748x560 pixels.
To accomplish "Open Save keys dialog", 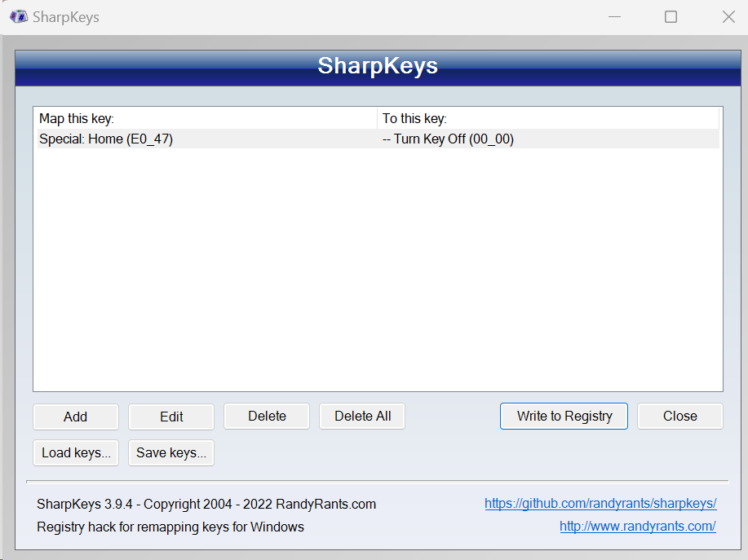I will tap(170, 452).
